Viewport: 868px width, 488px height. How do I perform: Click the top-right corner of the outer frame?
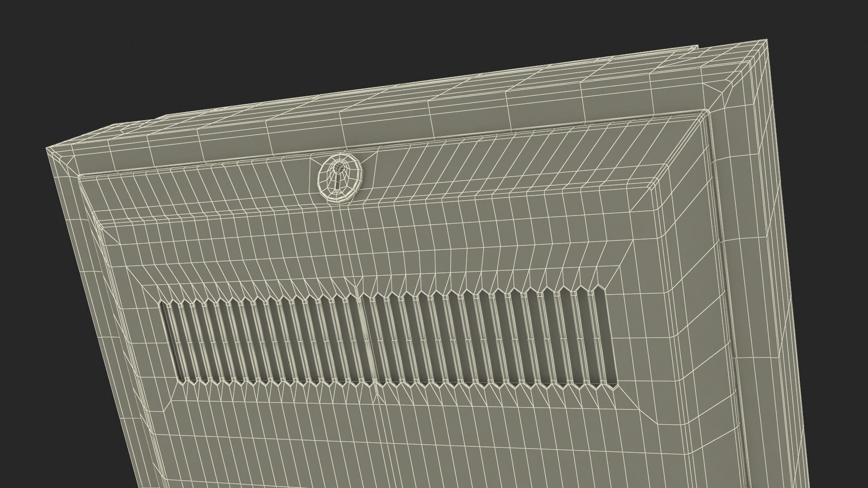pyautogui.click(x=765, y=44)
